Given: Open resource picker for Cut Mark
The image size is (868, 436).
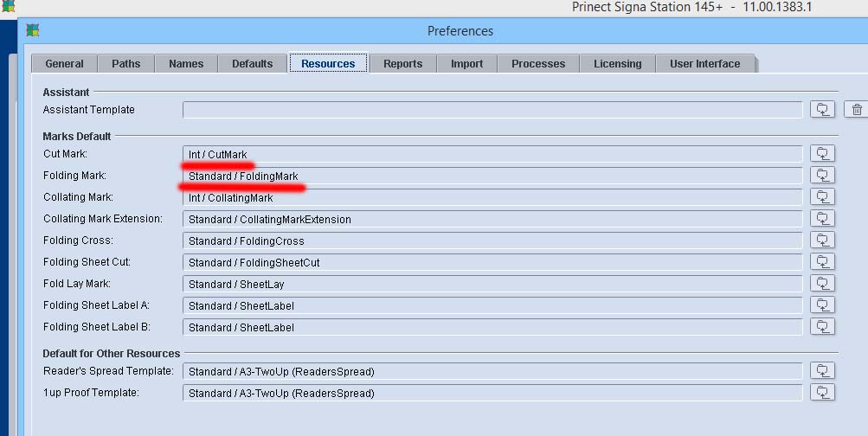Looking at the screenshot, I should pyautogui.click(x=822, y=153).
